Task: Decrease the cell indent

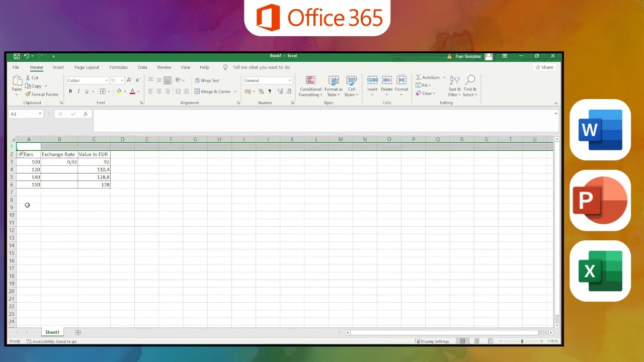Action: [x=178, y=92]
